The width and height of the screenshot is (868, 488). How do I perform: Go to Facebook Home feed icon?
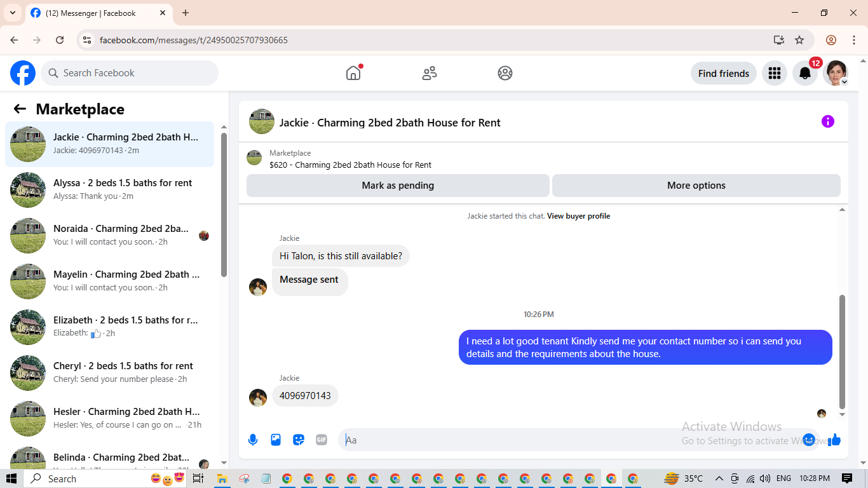pyautogui.click(x=353, y=73)
